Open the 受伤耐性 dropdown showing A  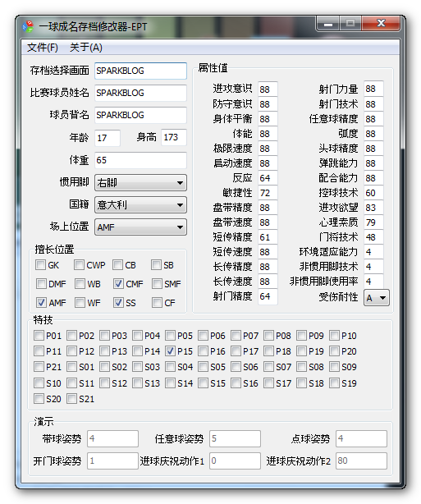(377, 298)
